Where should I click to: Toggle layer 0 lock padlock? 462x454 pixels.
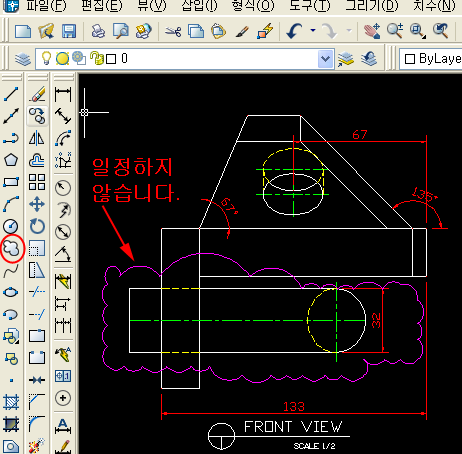(97, 58)
